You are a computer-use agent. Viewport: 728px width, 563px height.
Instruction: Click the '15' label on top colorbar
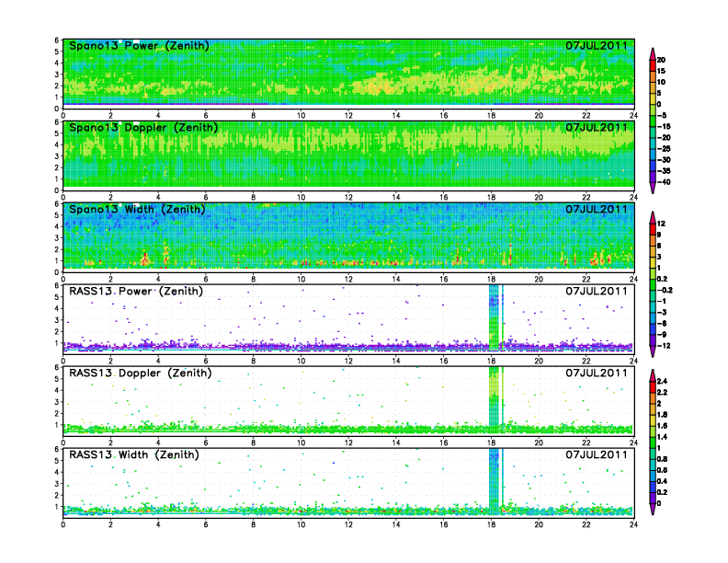[661, 71]
